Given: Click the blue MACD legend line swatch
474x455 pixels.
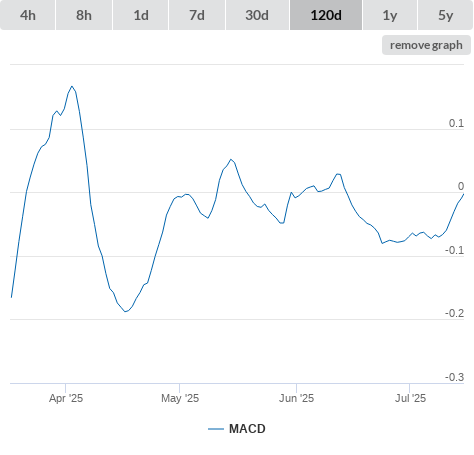Looking at the screenshot, I should (x=216, y=429).
